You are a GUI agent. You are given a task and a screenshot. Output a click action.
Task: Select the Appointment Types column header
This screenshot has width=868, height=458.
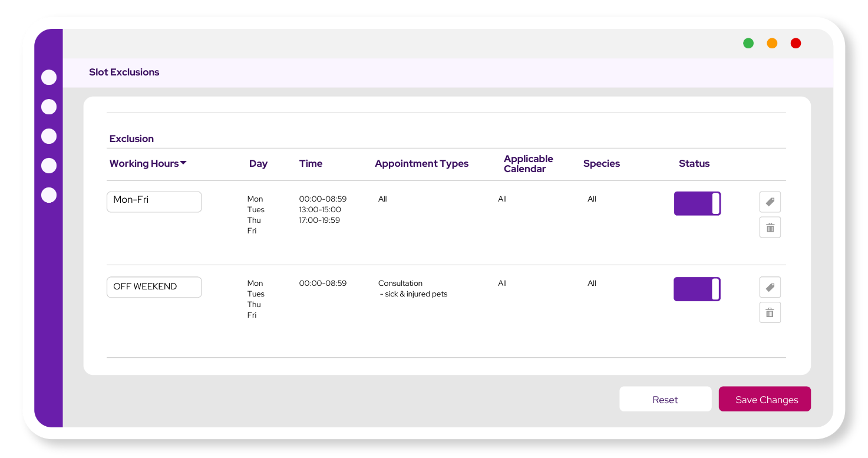coord(421,164)
